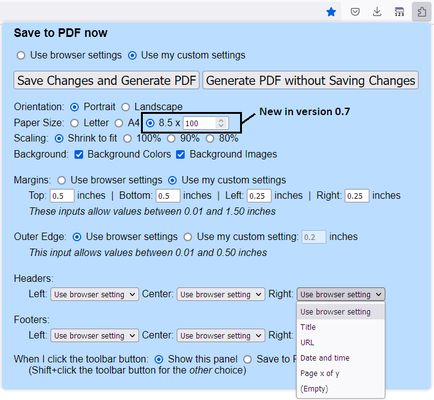Choose Landscape orientation
Screen dimensions: 434x400
coord(125,107)
